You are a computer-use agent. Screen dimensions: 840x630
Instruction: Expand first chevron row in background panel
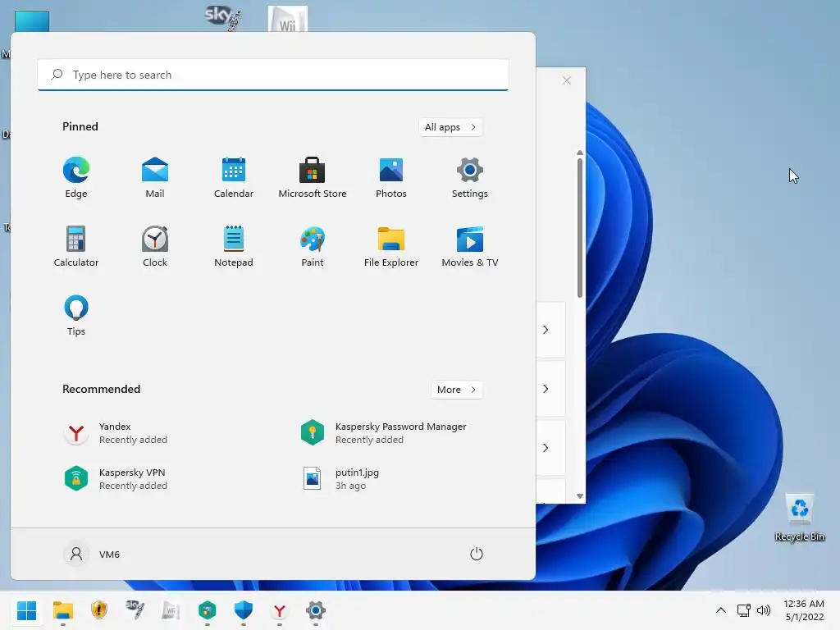tap(546, 330)
